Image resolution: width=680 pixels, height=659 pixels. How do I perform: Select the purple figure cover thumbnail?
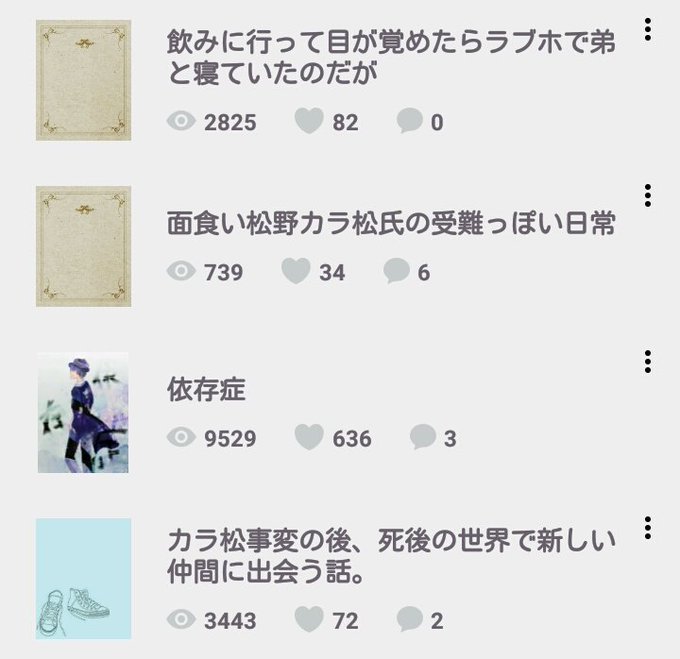83,413
